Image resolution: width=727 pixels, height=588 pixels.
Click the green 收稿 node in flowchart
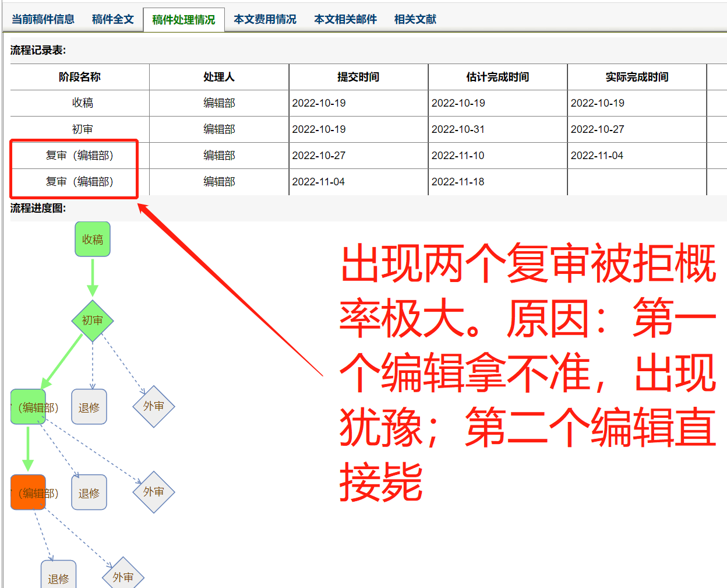pyautogui.click(x=92, y=239)
